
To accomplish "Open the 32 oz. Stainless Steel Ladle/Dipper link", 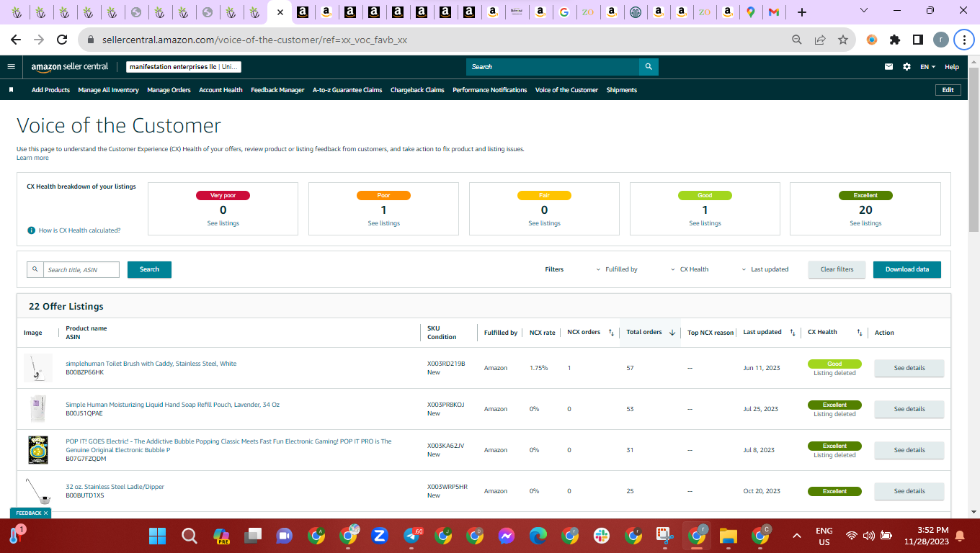I will (x=115, y=487).
